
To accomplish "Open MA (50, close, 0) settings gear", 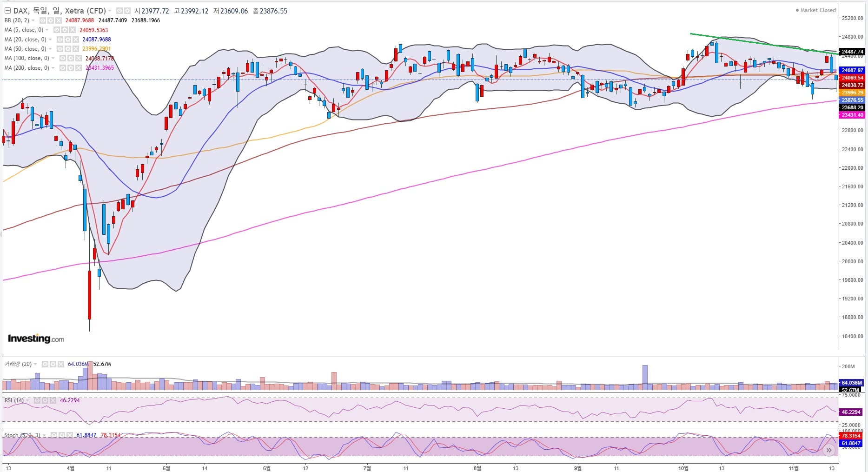I will (67, 49).
